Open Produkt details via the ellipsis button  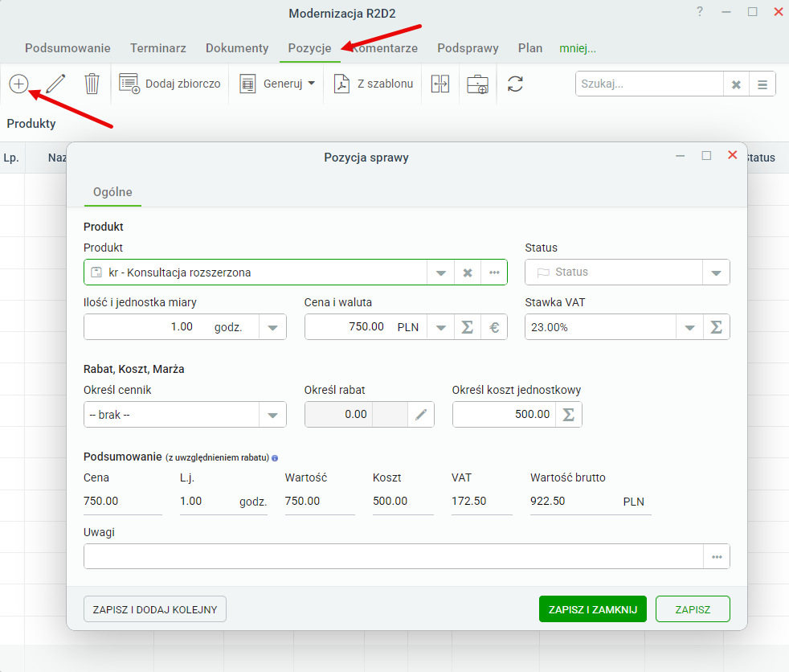(x=494, y=272)
